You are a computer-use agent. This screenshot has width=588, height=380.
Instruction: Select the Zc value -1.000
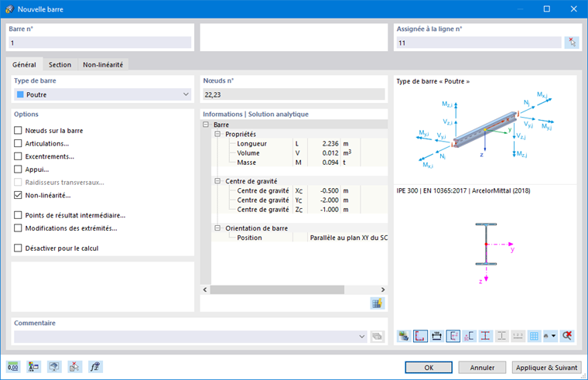(330, 209)
